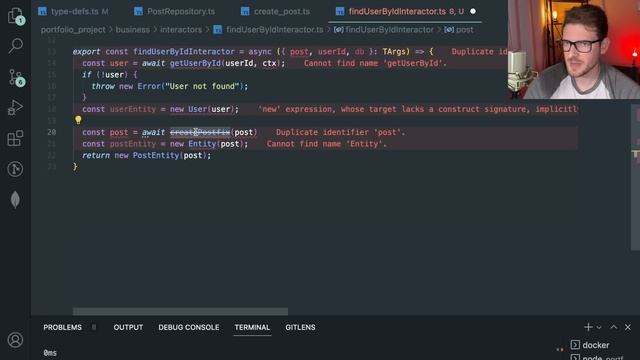Image resolution: width=640 pixels, height=360 pixels.
Task: Open Run and Debug view
Action: click(x=15, y=108)
